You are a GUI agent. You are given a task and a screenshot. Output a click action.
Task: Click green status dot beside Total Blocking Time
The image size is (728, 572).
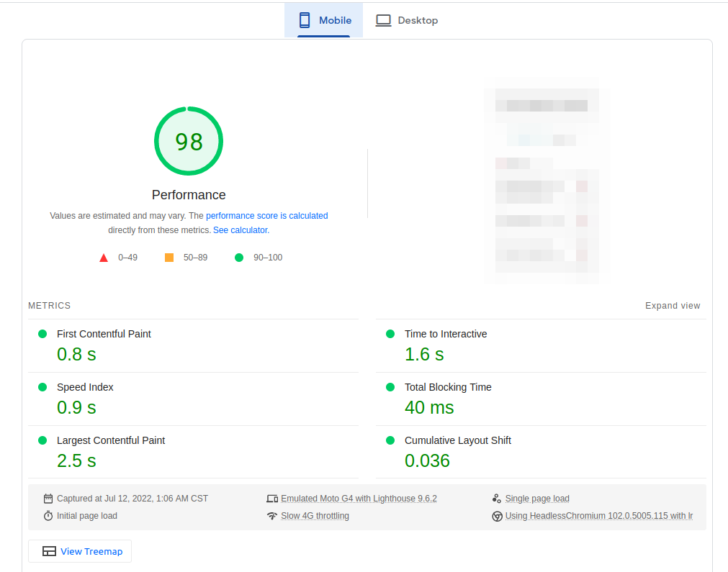click(x=390, y=387)
